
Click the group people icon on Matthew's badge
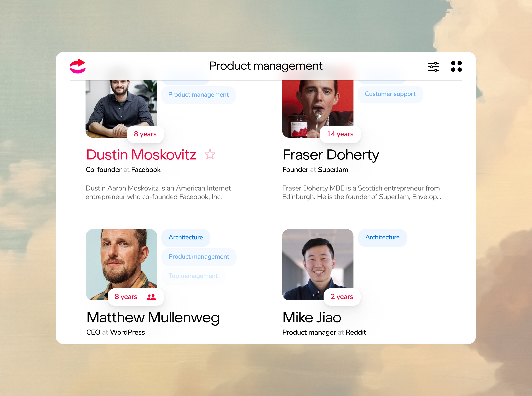click(x=151, y=297)
